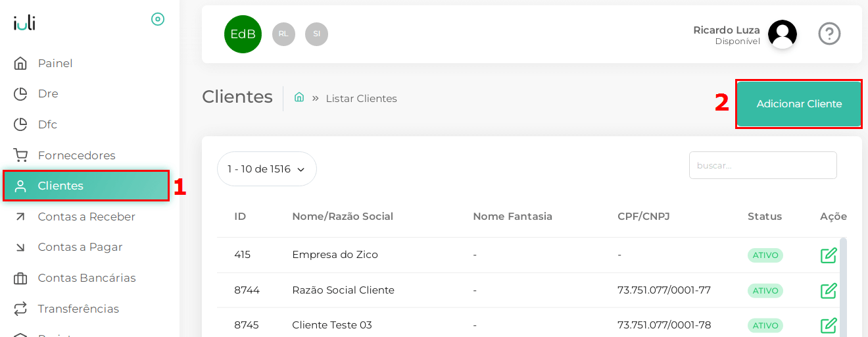
Task: Open Contas Bancárias from sidebar
Action: tap(86, 278)
